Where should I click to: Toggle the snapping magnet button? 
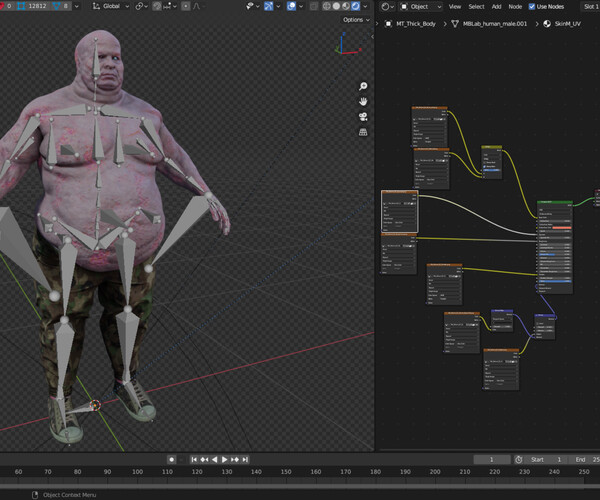pyautogui.click(x=157, y=6)
